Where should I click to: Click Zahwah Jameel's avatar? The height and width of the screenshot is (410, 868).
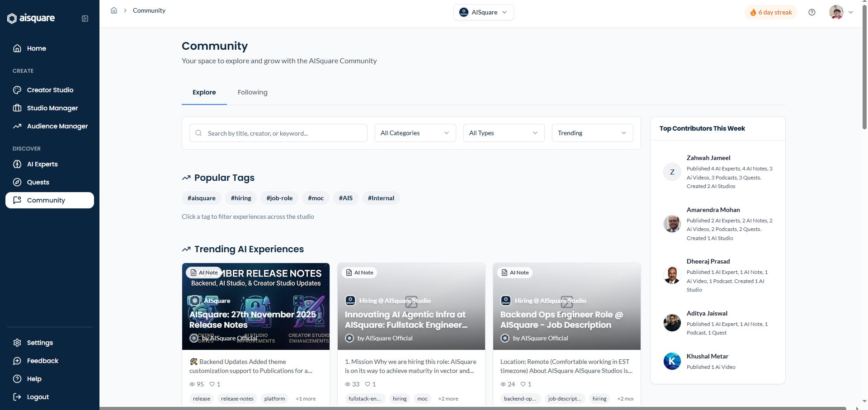tap(672, 172)
